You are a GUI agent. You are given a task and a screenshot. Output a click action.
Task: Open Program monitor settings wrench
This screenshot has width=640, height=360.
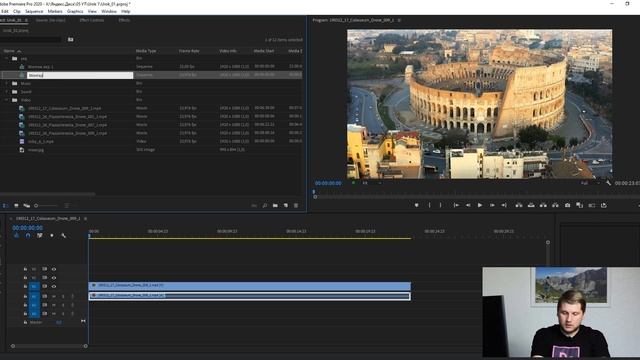click(609, 183)
